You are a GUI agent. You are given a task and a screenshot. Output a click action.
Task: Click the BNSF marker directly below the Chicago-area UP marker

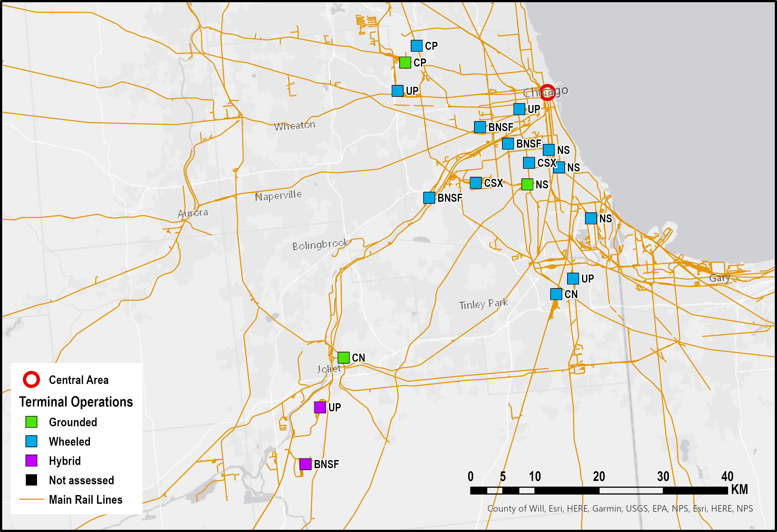[480, 127]
